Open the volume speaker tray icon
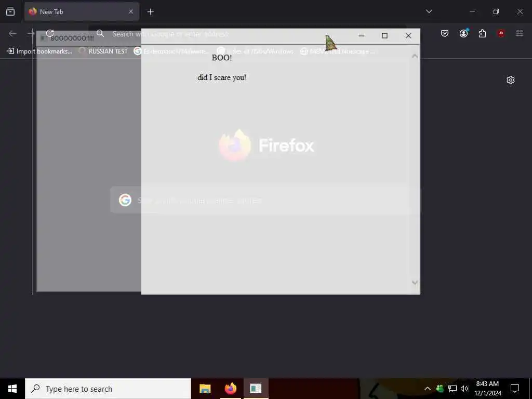 click(464, 389)
